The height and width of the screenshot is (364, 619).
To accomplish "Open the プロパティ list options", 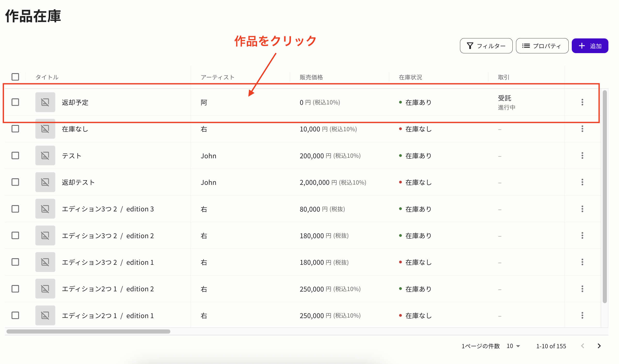I will tap(542, 46).
